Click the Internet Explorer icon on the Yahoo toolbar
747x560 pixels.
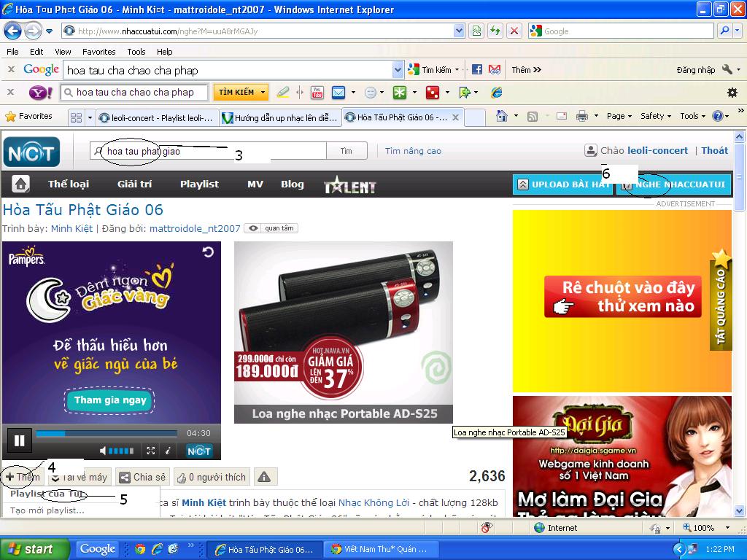coord(496,93)
